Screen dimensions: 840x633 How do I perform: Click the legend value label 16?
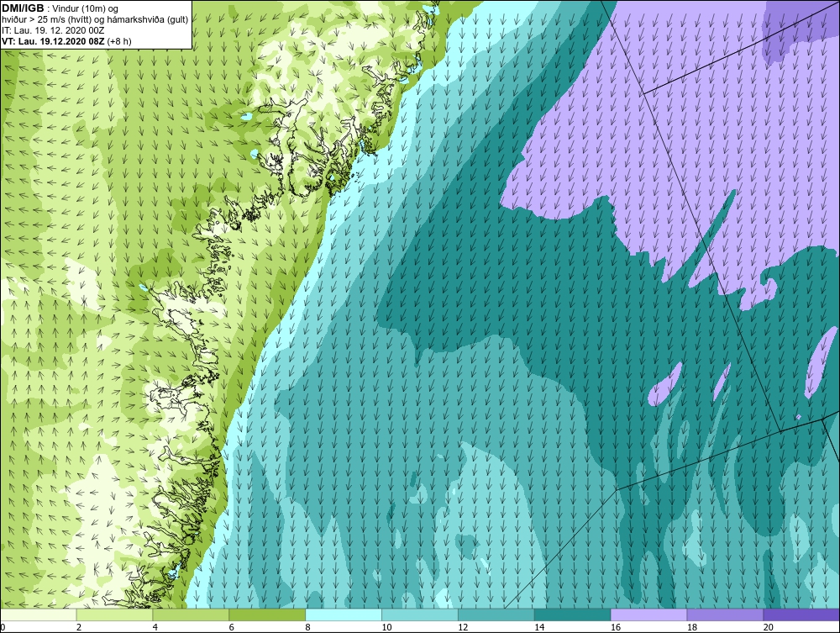pos(616,627)
